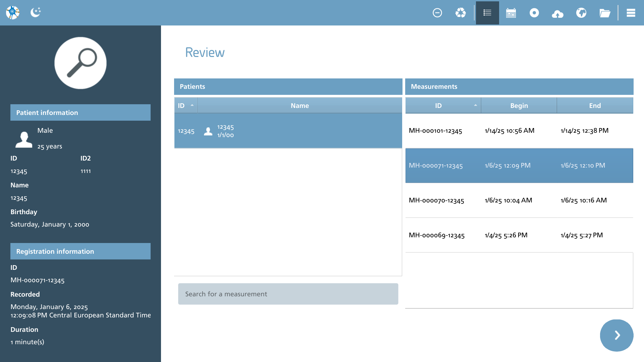This screenshot has width=644, height=362.
Task: Toggle night mode moon icon
Action: 36,12
